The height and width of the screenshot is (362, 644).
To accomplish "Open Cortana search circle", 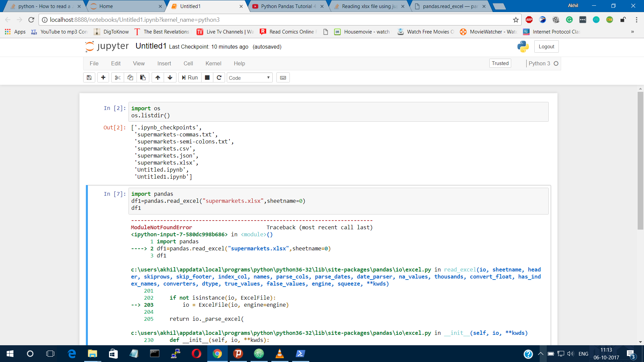I will click(x=30, y=354).
